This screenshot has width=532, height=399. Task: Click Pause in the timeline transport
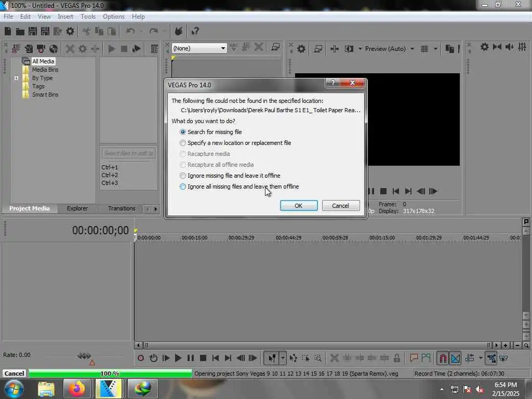coord(191,358)
